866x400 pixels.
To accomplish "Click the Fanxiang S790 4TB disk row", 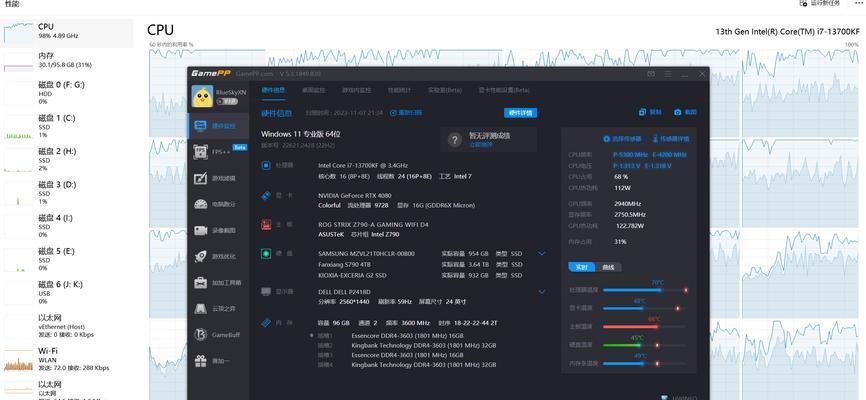I will [x=420, y=265].
